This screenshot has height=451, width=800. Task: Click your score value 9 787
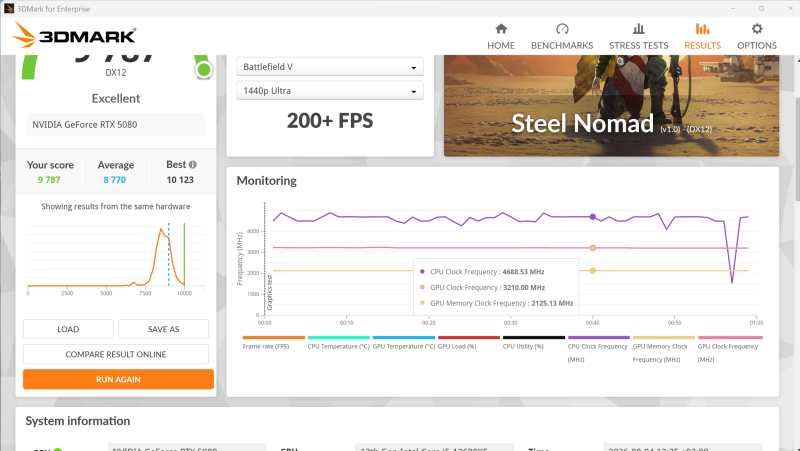tap(49, 180)
